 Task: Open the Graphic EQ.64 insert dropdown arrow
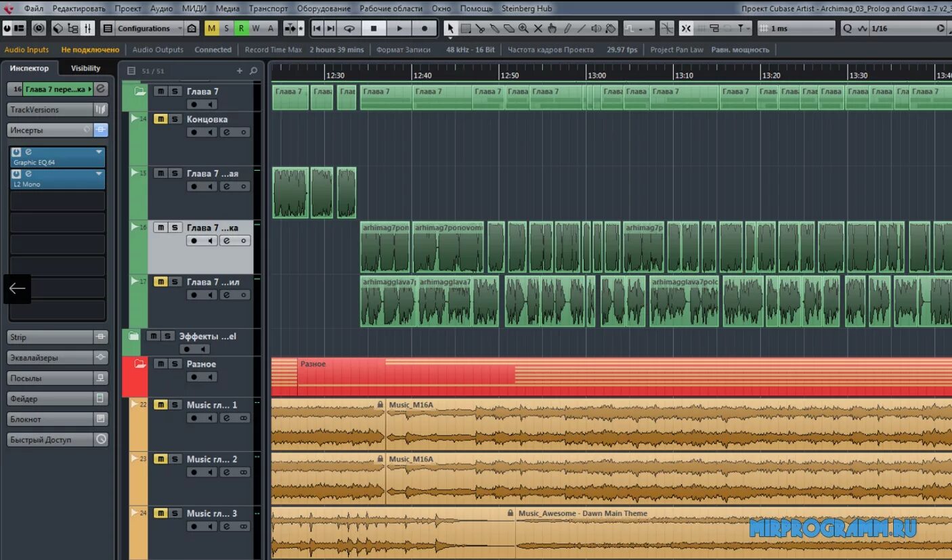point(100,152)
